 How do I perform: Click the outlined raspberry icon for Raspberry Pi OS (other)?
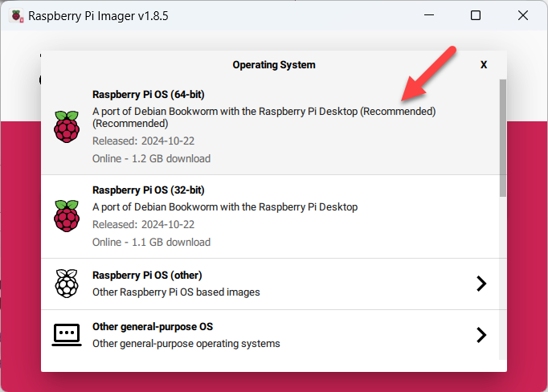67,284
